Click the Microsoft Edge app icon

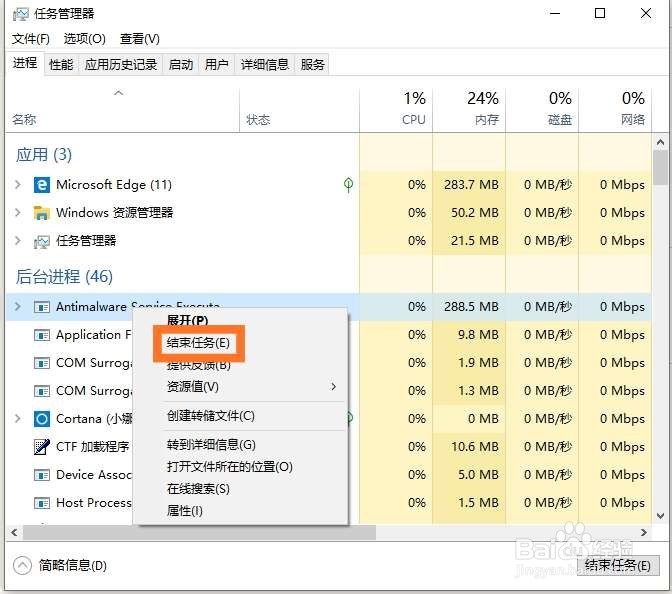pyautogui.click(x=42, y=185)
